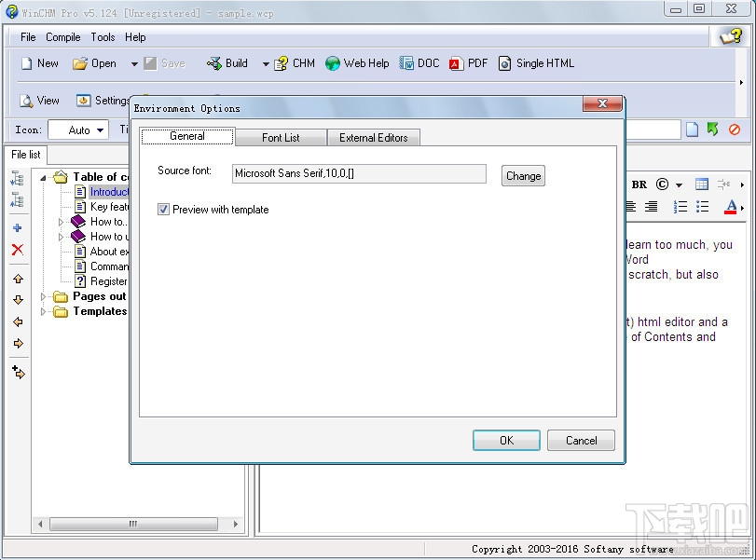The image size is (756, 560).
Task: Open the Icon Auto dropdown
Action: click(x=78, y=130)
